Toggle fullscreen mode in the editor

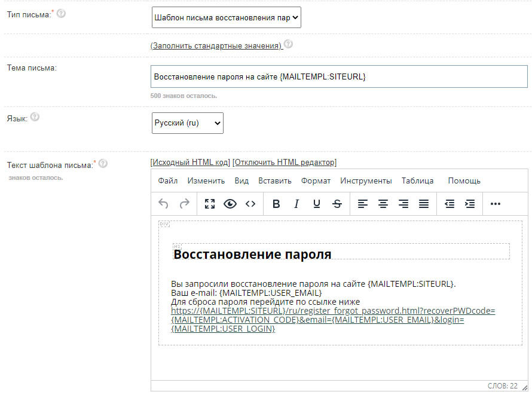tap(210, 204)
